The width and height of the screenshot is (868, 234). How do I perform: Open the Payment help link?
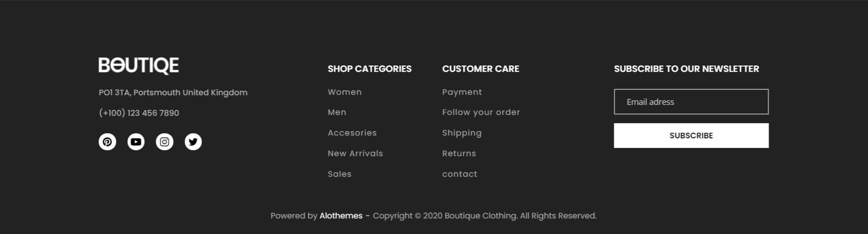[462, 92]
